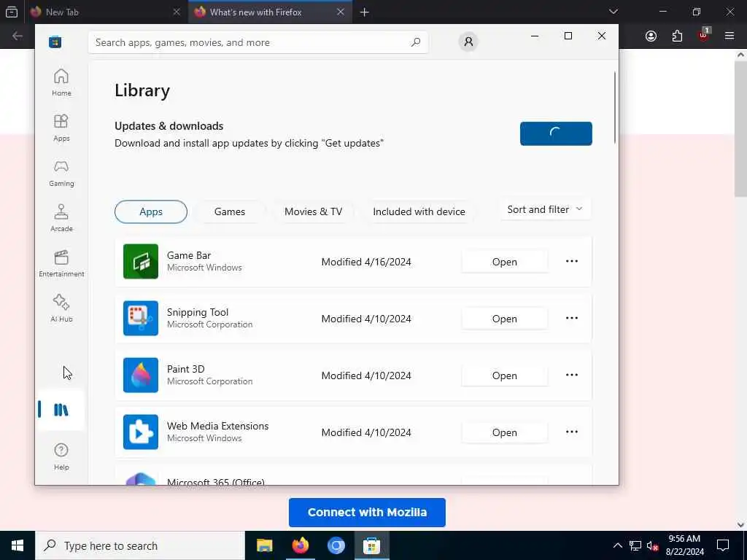The height and width of the screenshot is (560, 747).
Task: Click the search magnifier icon in Store
Action: pyautogui.click(x=415, y=42)
